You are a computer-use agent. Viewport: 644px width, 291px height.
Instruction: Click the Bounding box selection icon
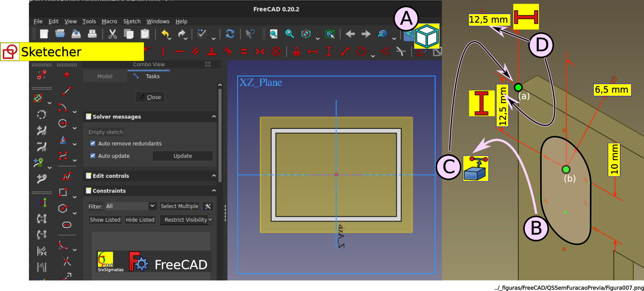(330, 34)
